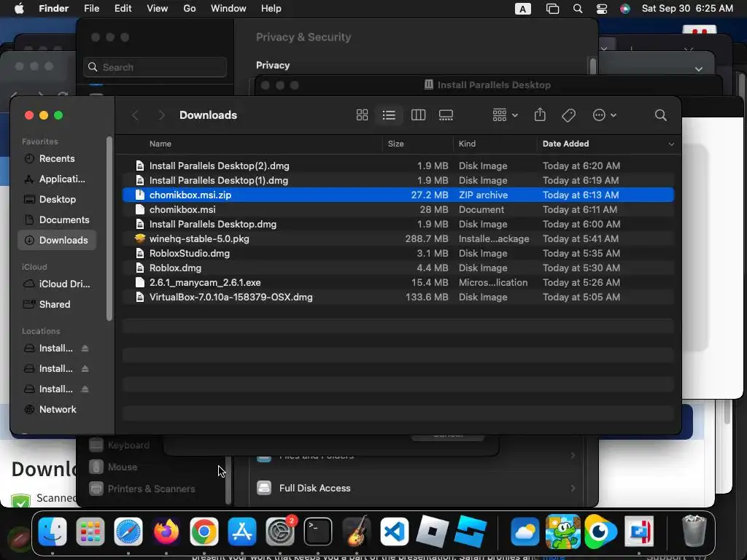This screenshot has width=747, height=560.
Task: Open Desktop in Finder sidebar
Action: click(x=57, y=200)
